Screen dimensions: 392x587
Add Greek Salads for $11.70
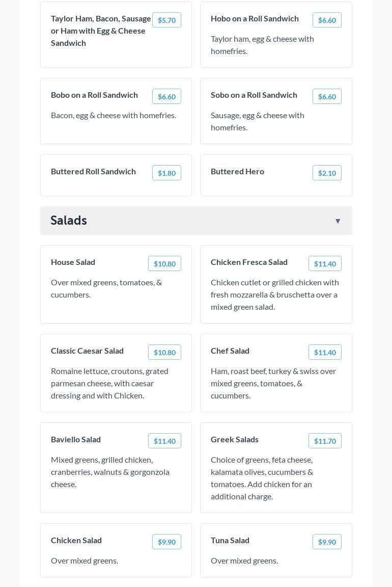pyautogui.click(x=325, y=441)
